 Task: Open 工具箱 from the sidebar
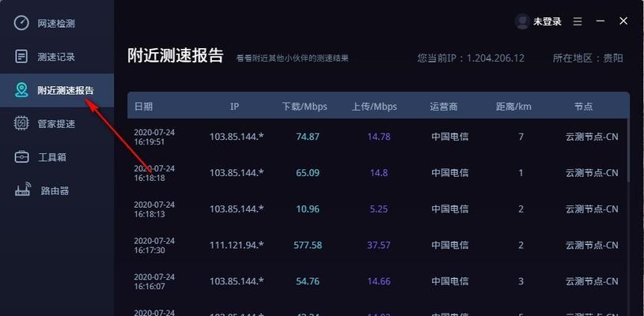57,157
